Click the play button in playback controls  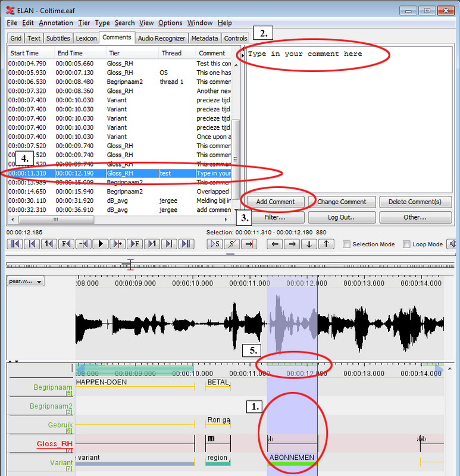point(101,244)
